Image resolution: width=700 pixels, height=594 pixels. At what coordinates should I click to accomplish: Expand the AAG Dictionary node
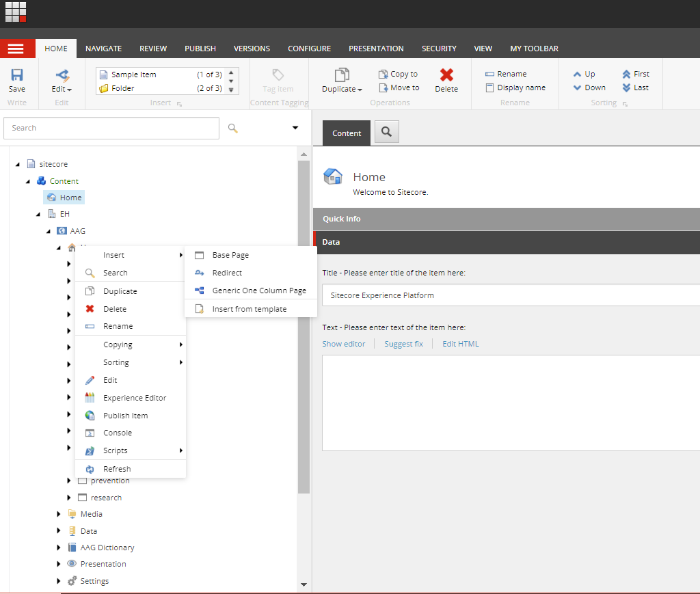point(59,548)
